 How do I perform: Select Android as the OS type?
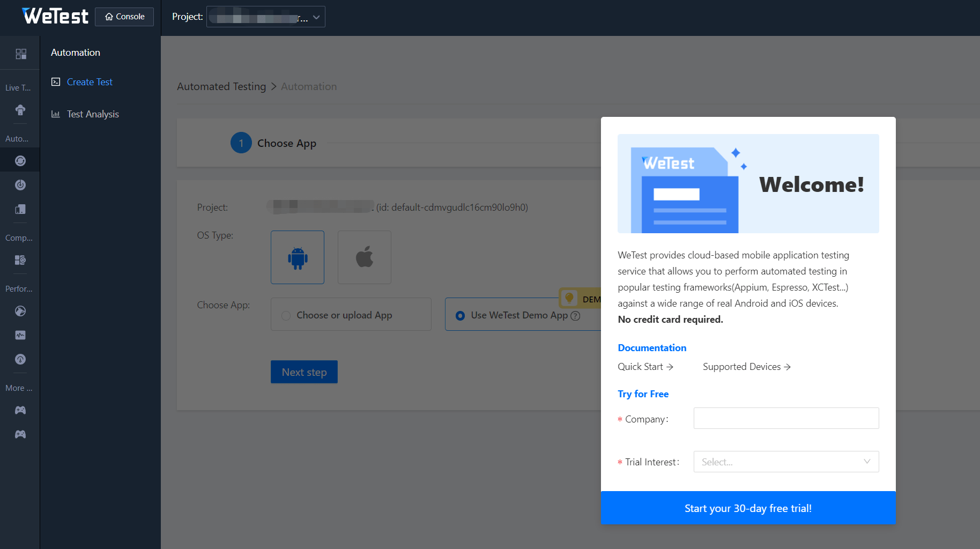298,257
